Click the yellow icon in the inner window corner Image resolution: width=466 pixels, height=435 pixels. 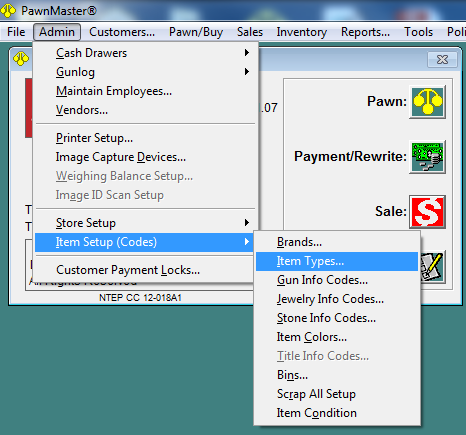click(21, 59)
